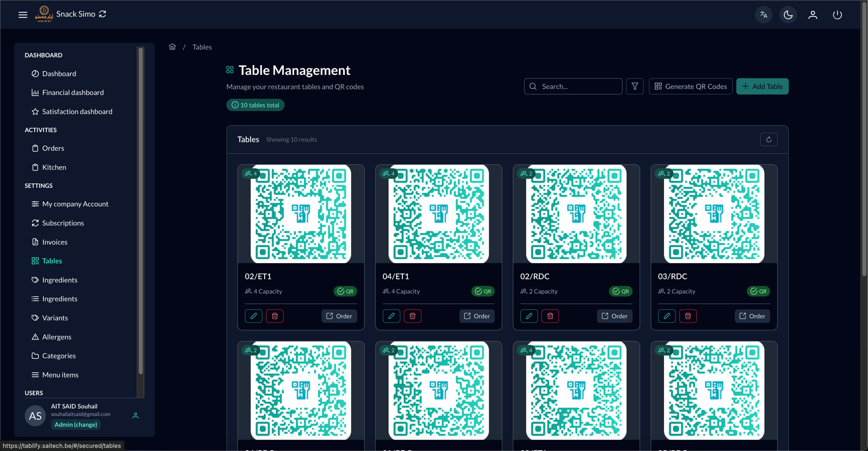Click the page vertical scrollbar

[x=864, y=138]
